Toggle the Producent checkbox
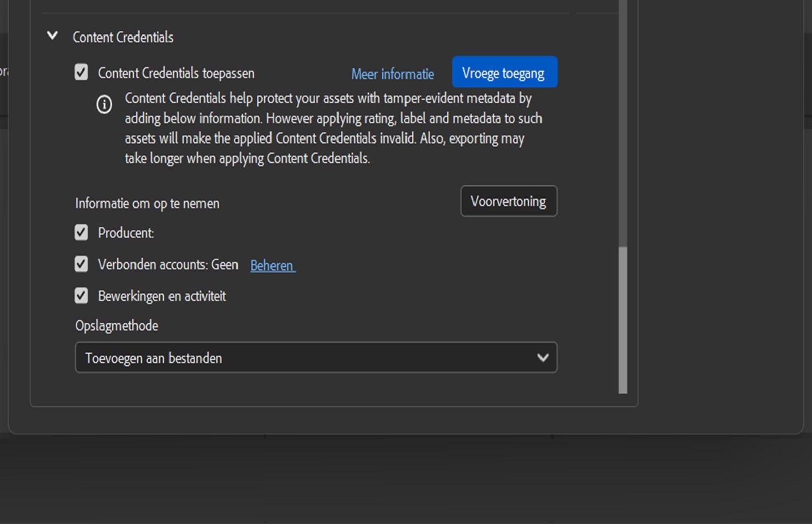 point(81,232)
